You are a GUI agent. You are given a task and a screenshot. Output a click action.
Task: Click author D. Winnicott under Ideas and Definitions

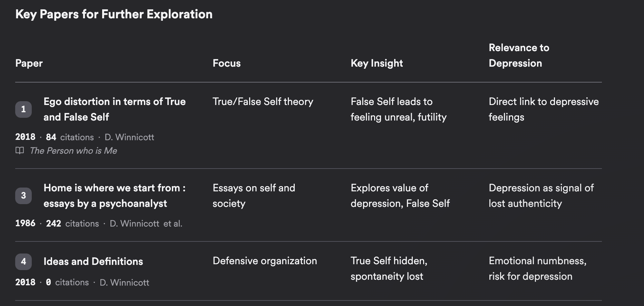click(x=124, y=283)
